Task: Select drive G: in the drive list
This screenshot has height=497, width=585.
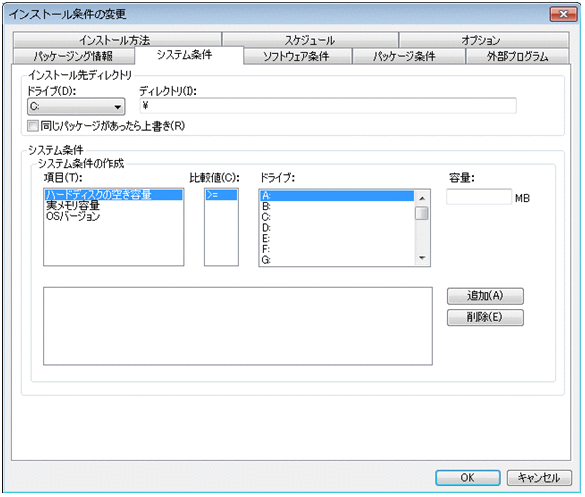Action: pos(337,260)
